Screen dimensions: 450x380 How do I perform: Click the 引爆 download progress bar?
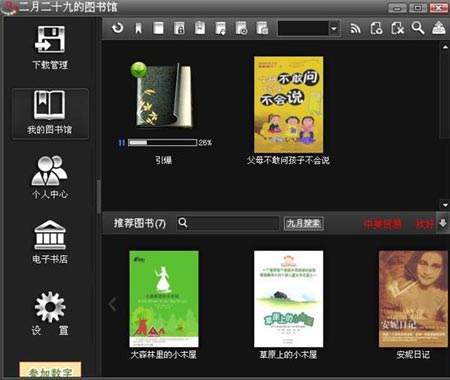tap(162, 143)
